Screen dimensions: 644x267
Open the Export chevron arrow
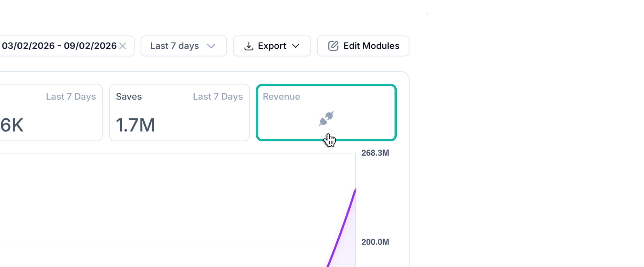pos(296,46)
